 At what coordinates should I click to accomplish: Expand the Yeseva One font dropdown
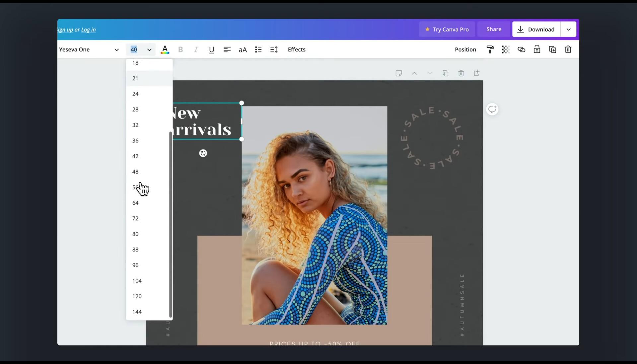(116, 50)
